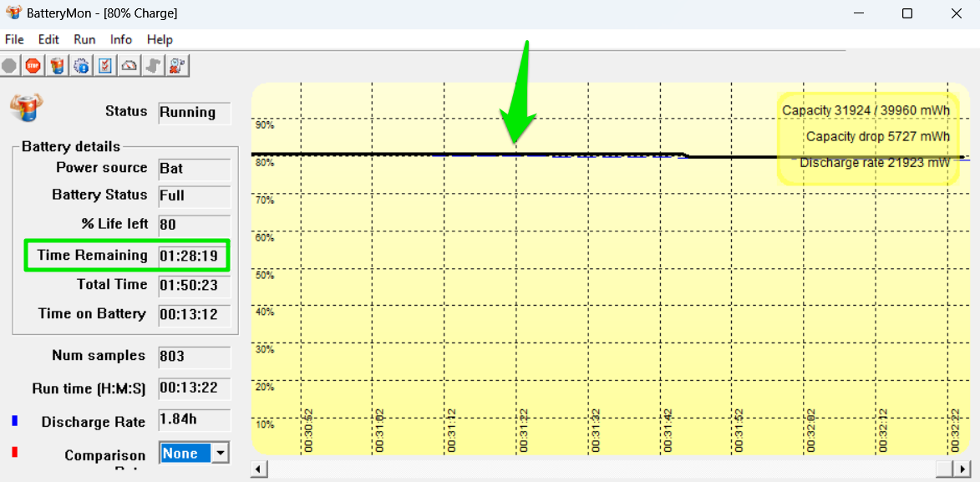Click the Num samples label
Viewport: 980px width, 482px height.
[98, 356]
